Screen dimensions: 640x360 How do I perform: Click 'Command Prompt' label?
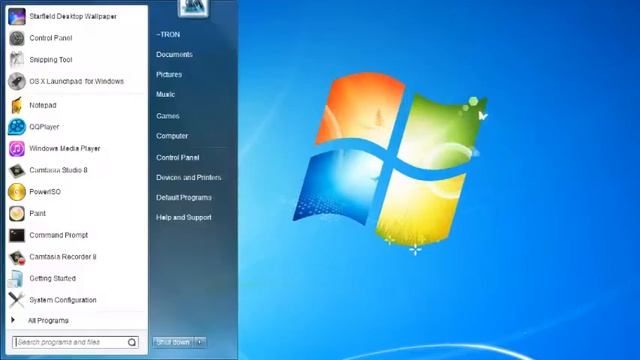(x=59, y=235)
